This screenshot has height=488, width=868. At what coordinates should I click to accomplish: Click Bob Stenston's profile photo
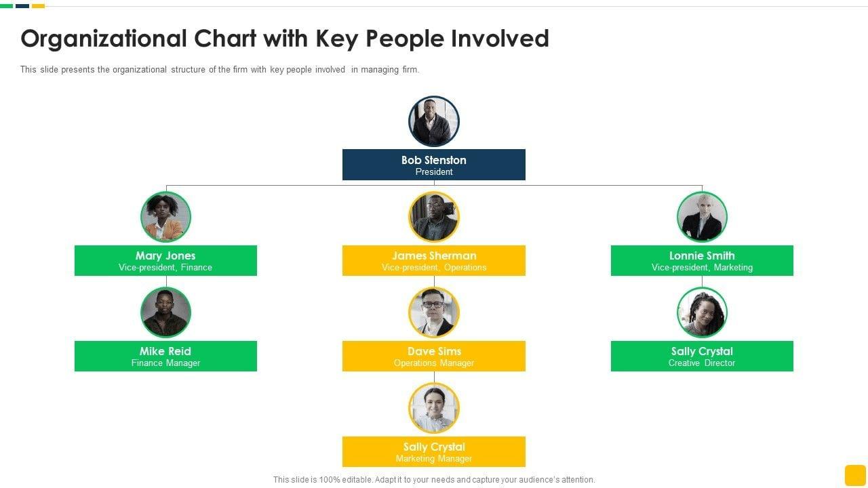coord(434,121)
